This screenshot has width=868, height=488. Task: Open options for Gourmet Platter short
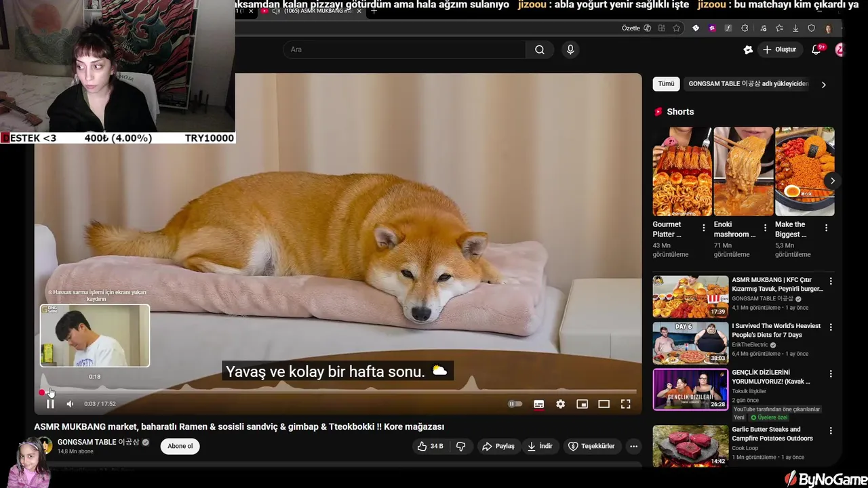[703, 228]
